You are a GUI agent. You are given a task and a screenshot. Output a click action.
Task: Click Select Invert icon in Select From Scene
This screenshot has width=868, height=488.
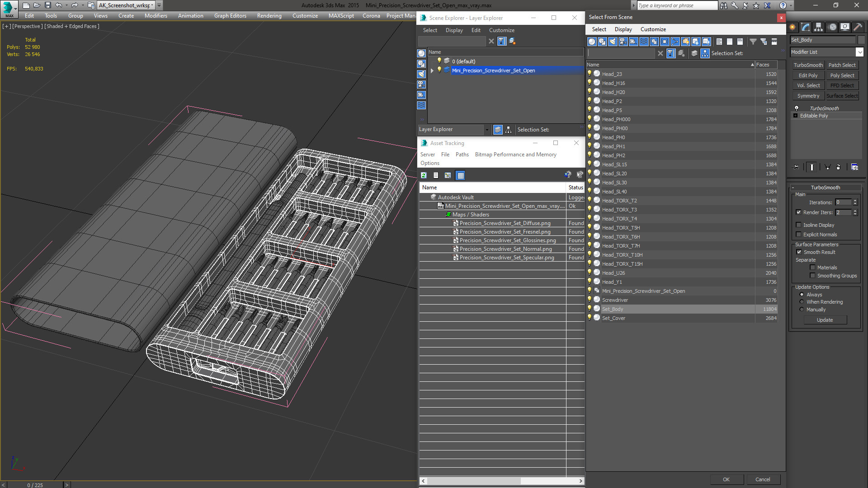click(x=740, y=42)
